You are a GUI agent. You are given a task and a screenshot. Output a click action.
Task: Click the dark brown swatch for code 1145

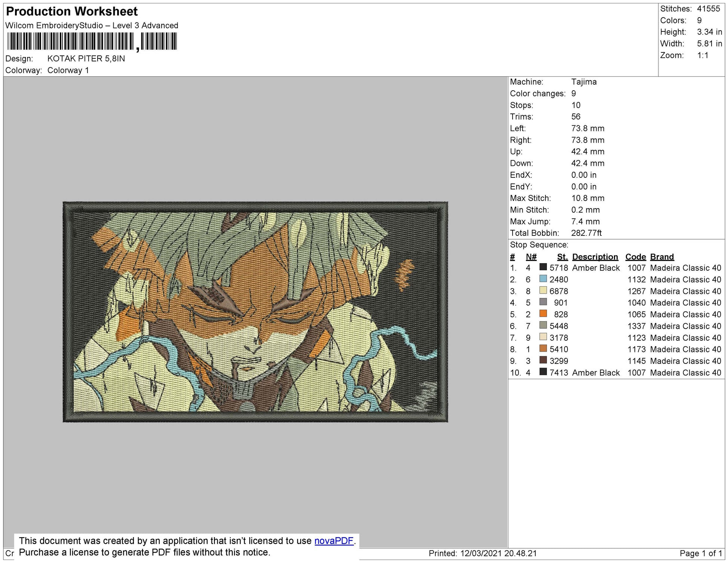[x=543, y=360]
